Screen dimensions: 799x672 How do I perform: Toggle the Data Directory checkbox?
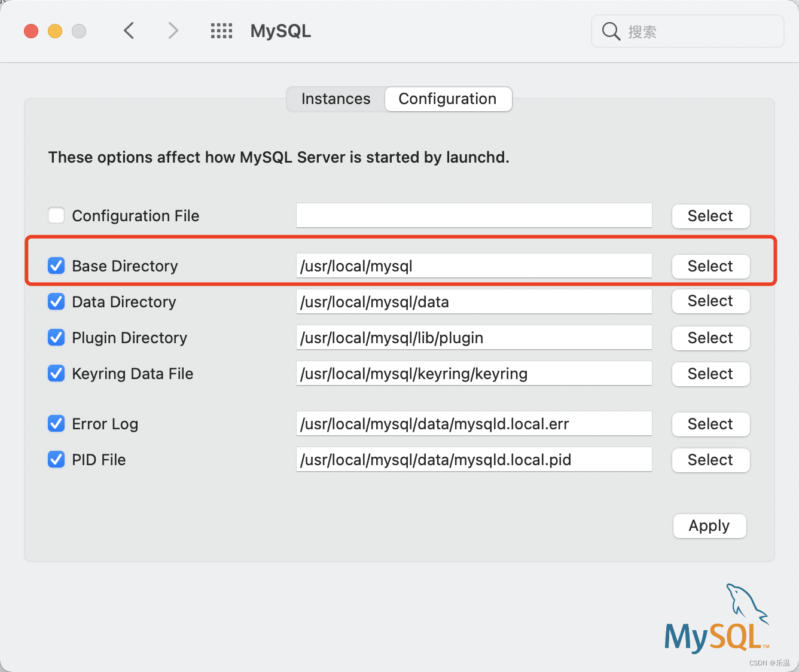[56, 301]
